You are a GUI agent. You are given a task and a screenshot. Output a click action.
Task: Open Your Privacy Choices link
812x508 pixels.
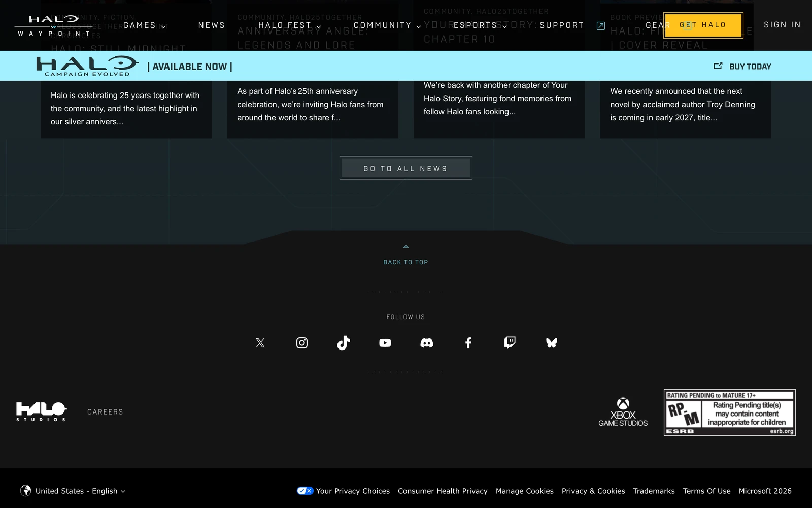[x=353, y=491]
